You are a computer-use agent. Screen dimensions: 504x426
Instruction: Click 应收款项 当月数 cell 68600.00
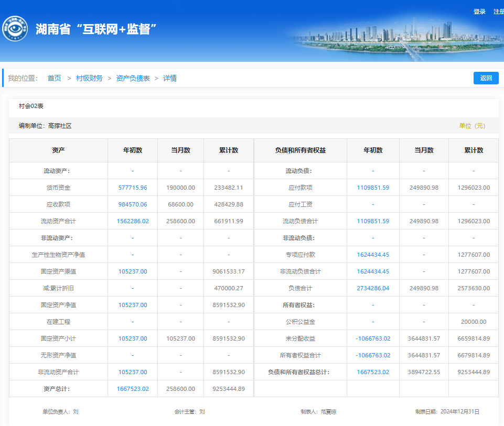pos(180,204)
